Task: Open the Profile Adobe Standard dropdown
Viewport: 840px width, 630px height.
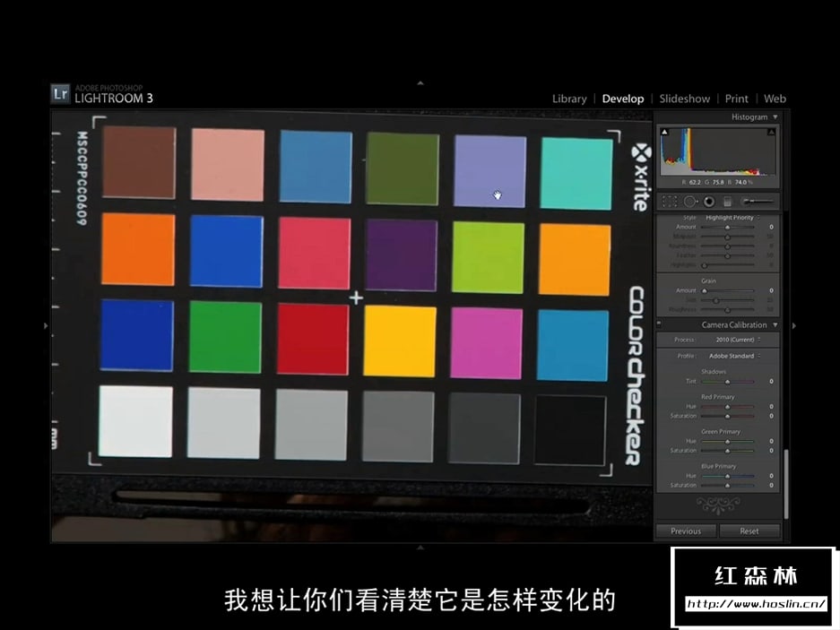Action: (x=734, y=356)
